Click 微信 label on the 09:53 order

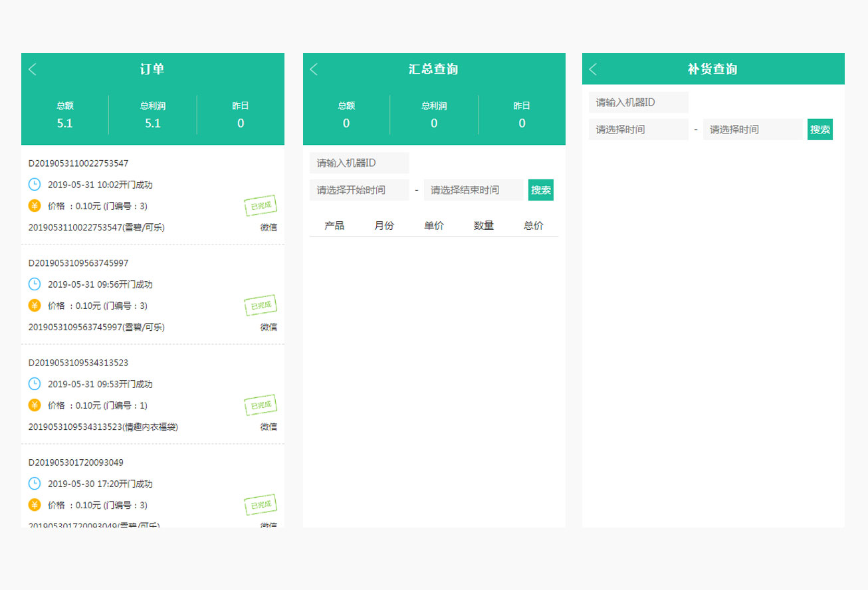(x=269, y=427)
